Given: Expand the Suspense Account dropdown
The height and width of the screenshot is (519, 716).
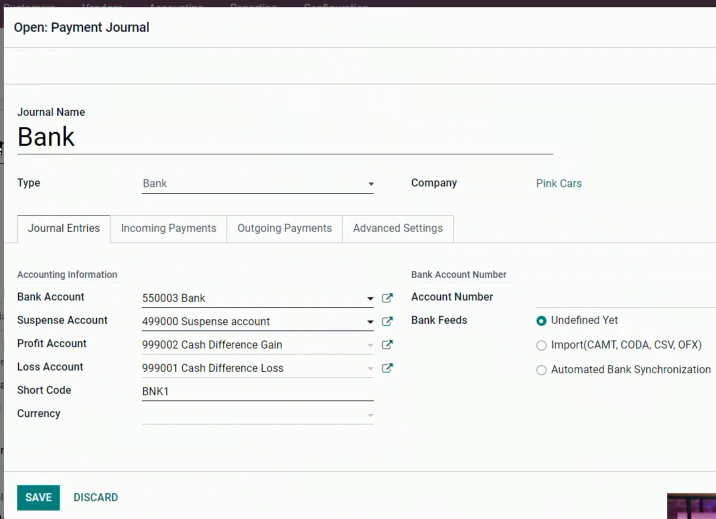Looking at the screenshot, I should pyautogui.click(x=370, y=322).
